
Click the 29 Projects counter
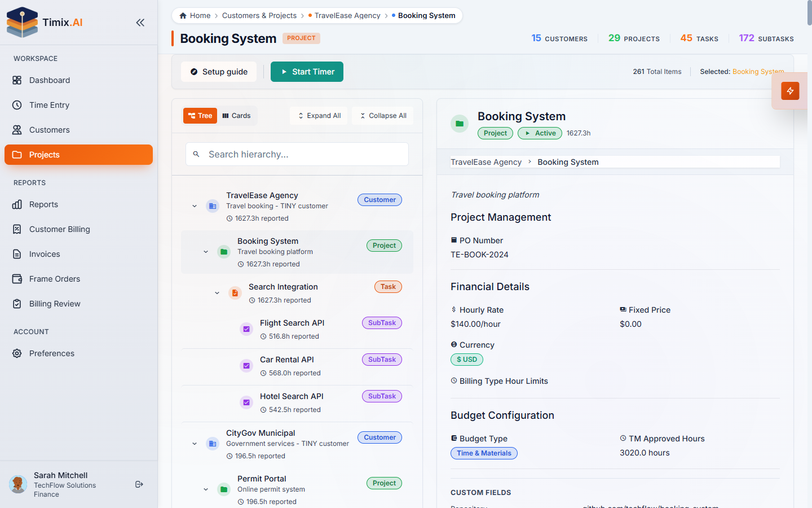click(x=634, y=38)
